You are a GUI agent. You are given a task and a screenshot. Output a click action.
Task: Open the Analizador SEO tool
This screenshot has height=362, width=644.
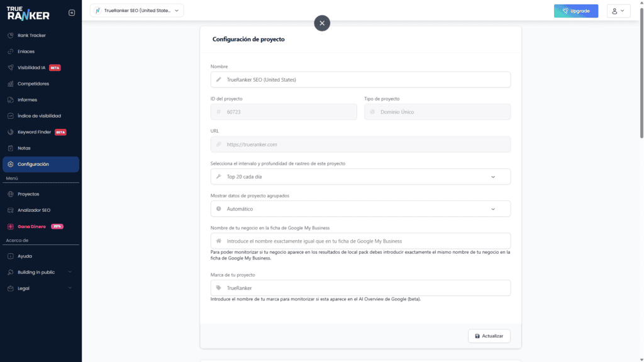33,209
